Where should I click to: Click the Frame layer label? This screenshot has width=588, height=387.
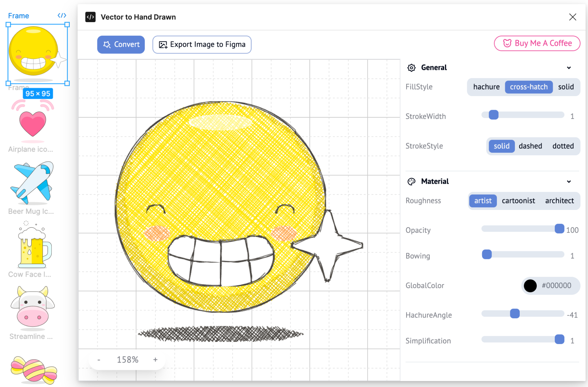click(19, 16)
